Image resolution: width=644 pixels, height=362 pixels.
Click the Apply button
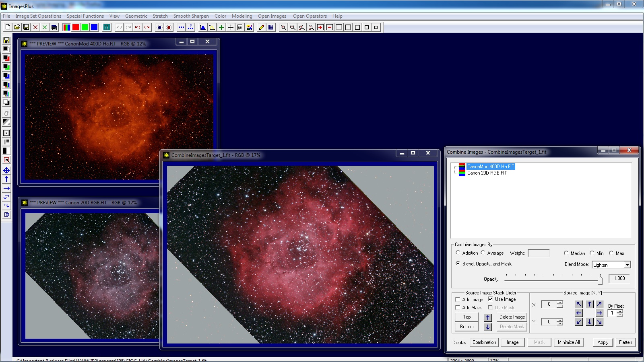(603, 342)
